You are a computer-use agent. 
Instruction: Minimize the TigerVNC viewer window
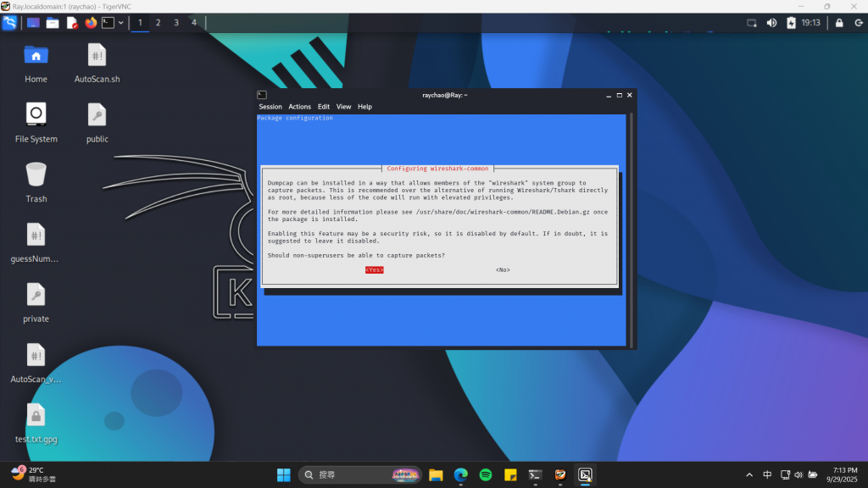pyautogui.click(x=800, y=7)
